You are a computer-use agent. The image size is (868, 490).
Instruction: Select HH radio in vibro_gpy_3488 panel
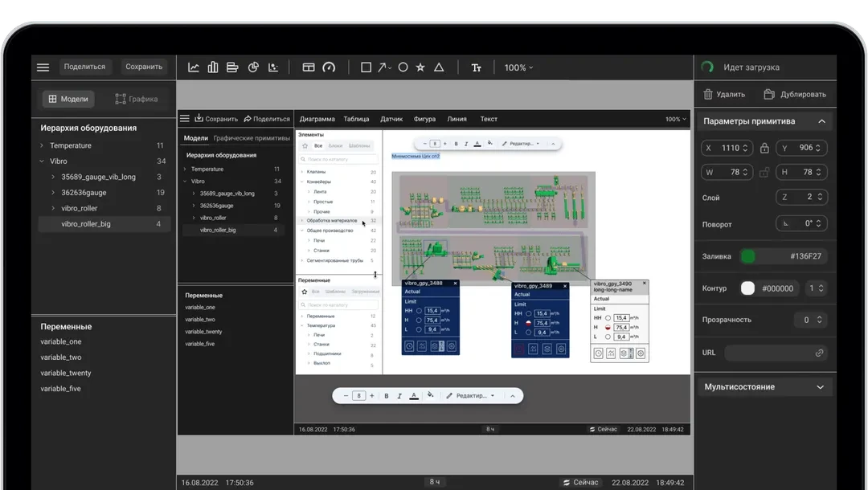(419, 311)
